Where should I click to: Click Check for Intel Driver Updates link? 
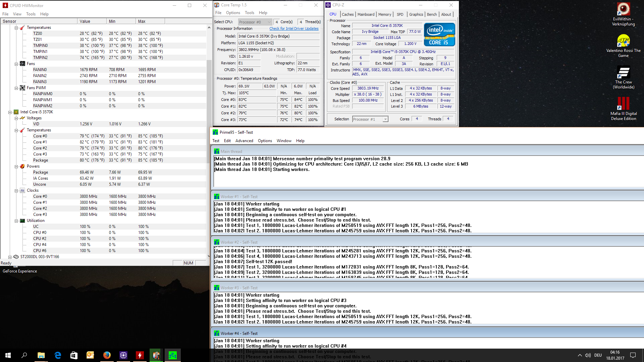[x=294, y=28]
